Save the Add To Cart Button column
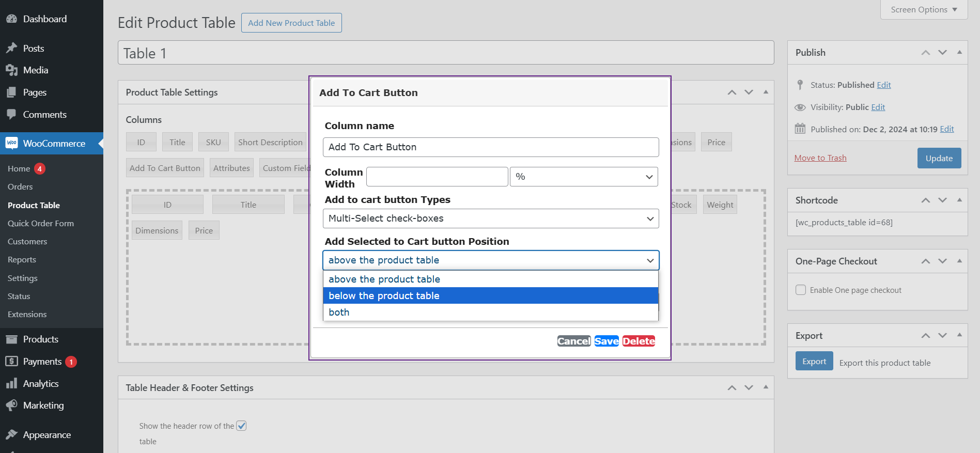 coord(606,341)
